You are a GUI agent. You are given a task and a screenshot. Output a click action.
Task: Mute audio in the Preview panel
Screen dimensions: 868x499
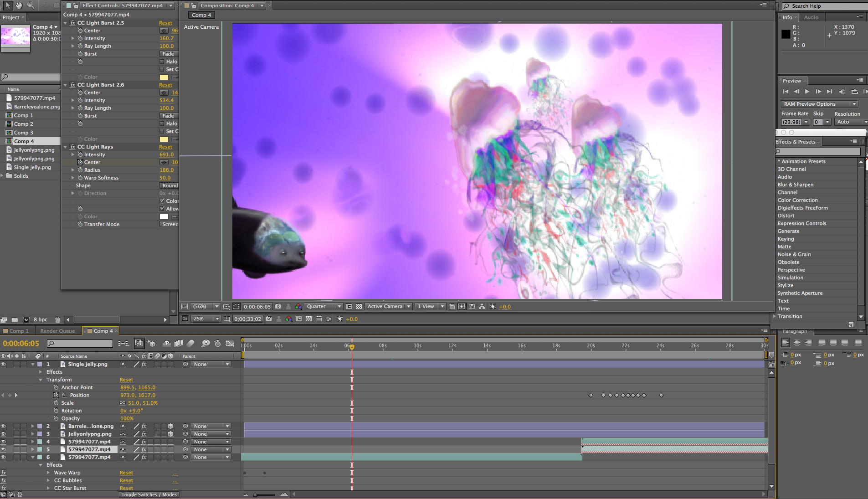tap(842, 92)
